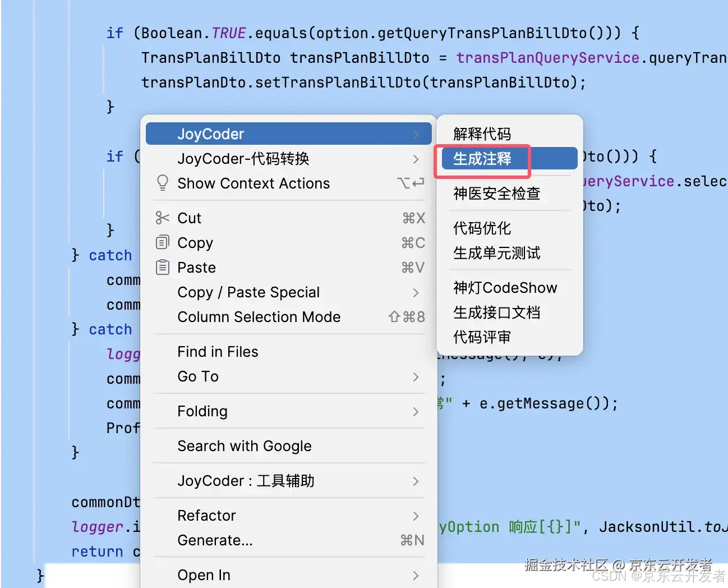Click JacksonUtil text in the code

pos(647,527)
